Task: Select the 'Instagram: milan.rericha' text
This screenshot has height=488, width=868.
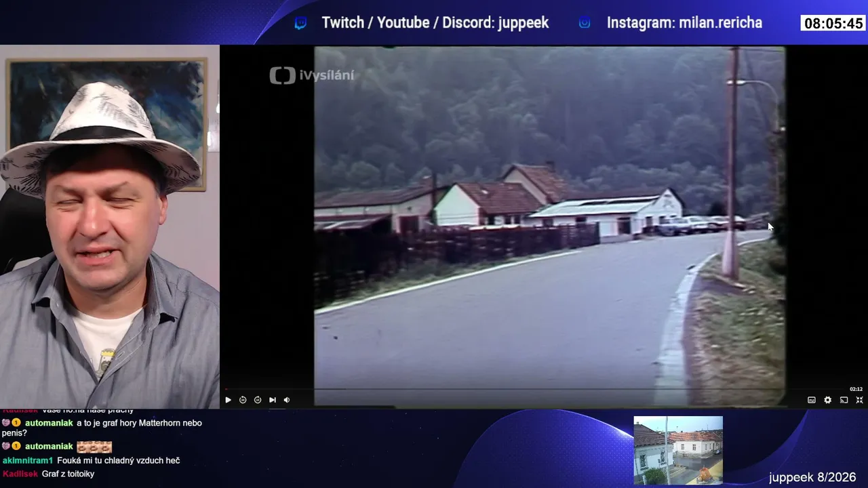Action: pos(684,23)
